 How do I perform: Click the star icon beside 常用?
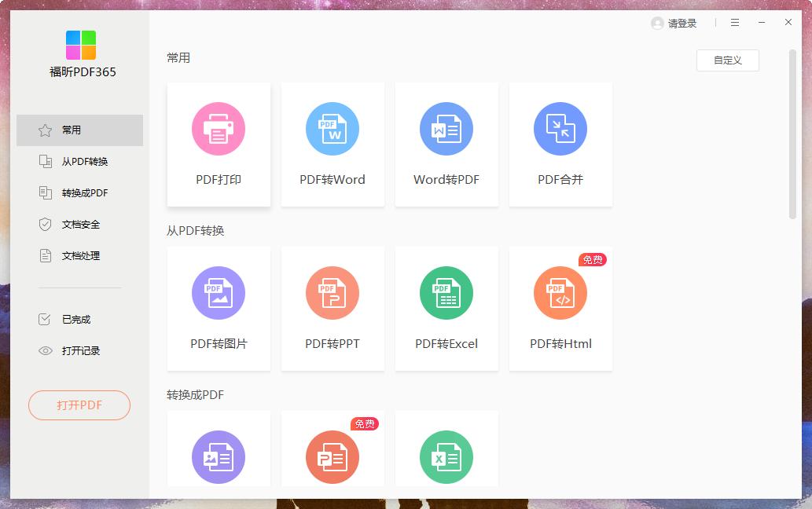pyautogui.click(x=45, y=130)
